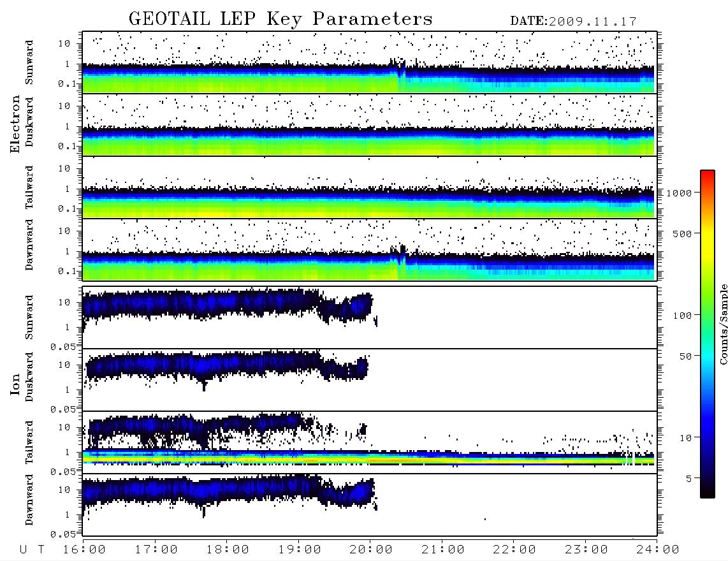Image resolution: width=728 pixels, height=561 pixels.
Task: Click the vertical "Electron" group label
Action: [x=15, y=124]
